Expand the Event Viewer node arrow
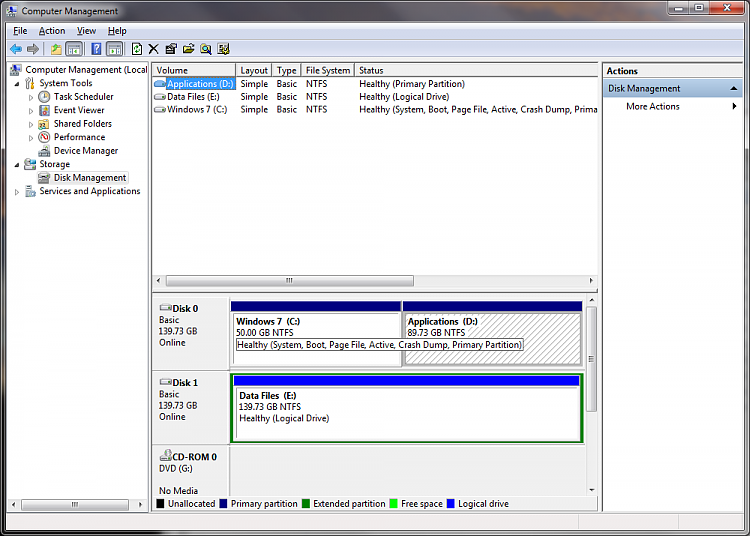This screenshot has height=536, width=750. point(31,111)
